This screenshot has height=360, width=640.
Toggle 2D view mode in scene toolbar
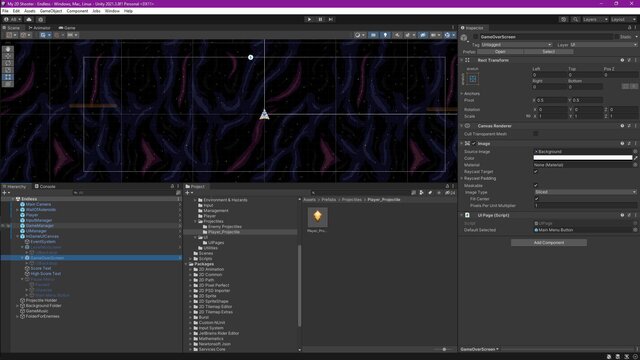[373, 35]
